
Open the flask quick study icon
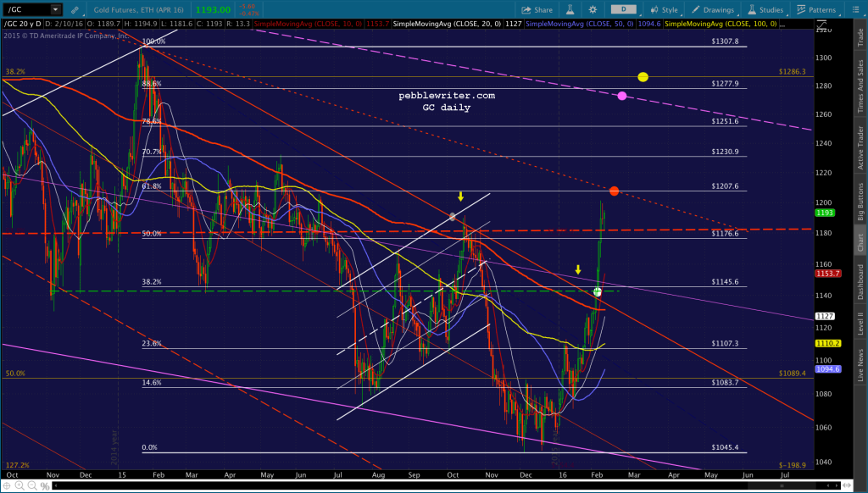click(570, 9)
